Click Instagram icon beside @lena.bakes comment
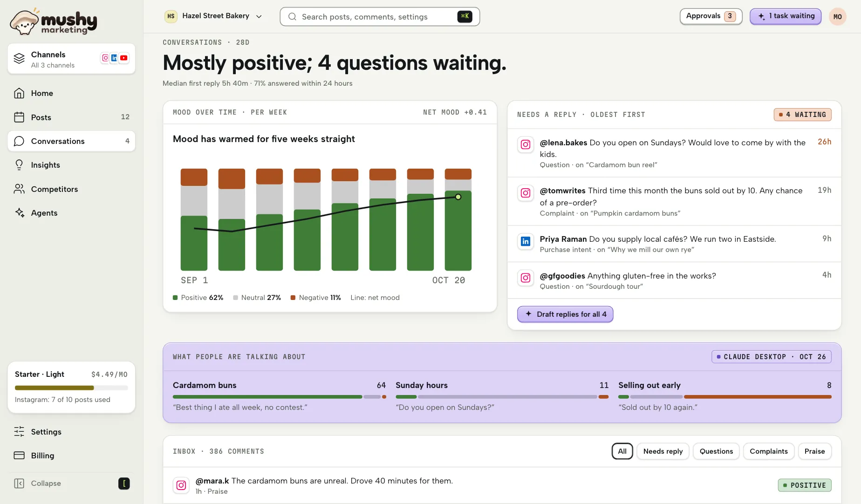The image size is (861, 504). click(526, 144)
